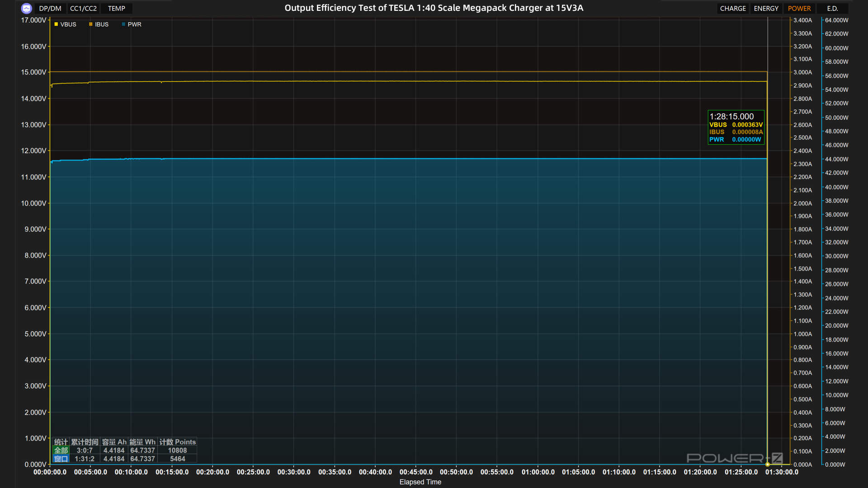The height and width of the screenshot is (488, 868).
Task: Open the DP/DM tab
Action: pos(50,8)
